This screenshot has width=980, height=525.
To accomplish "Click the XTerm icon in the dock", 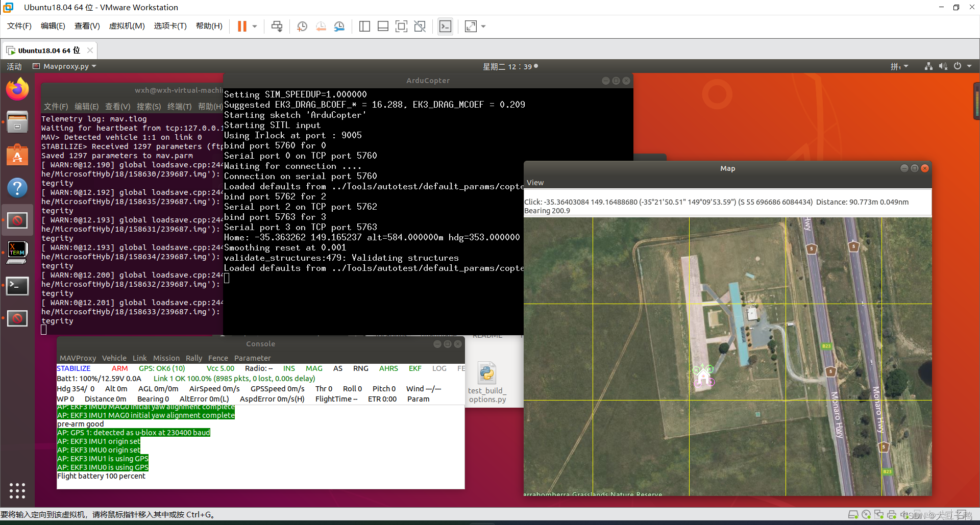I will click(17, 253).
